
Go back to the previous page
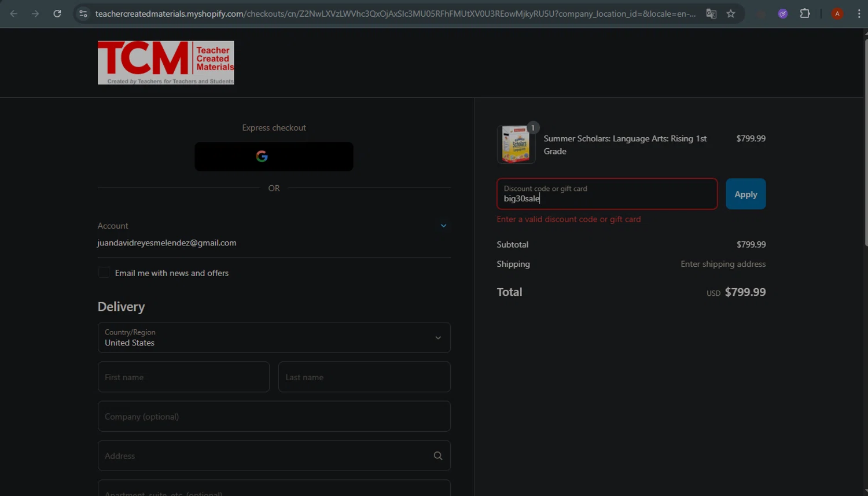pyautogui.click(x=14, y=13)
